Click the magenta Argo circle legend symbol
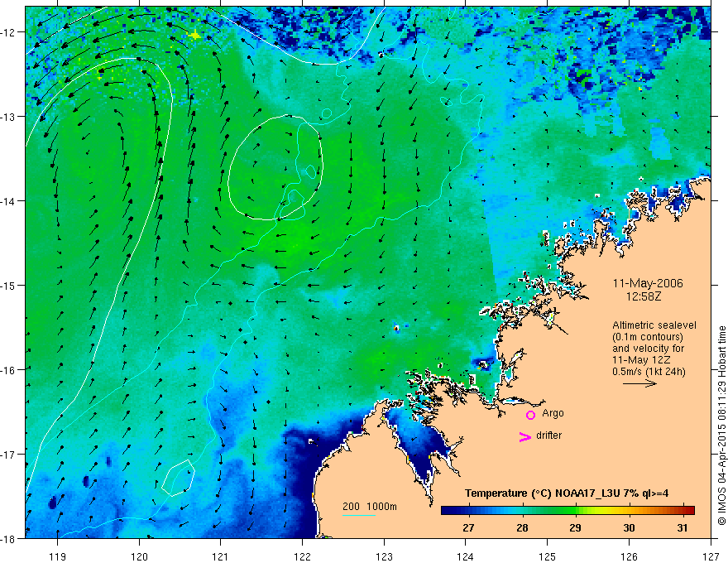 pos(530,415)
